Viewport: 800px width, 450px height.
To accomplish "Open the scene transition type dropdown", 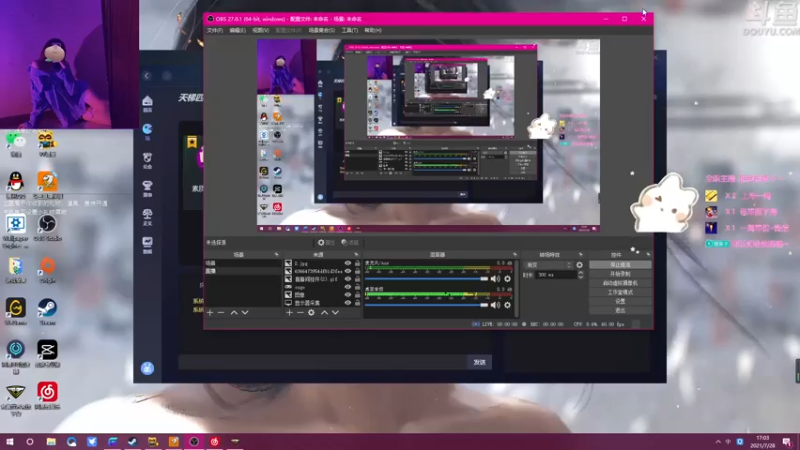I will pos(548,265).
